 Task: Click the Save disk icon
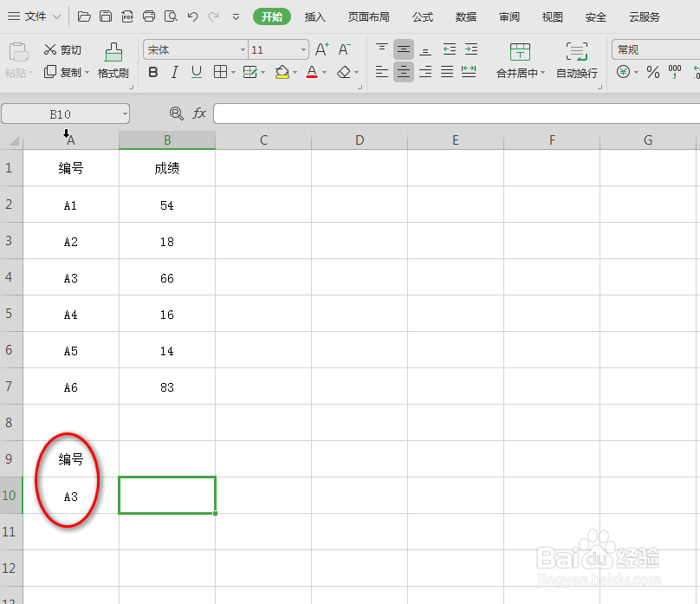(106, 17)
